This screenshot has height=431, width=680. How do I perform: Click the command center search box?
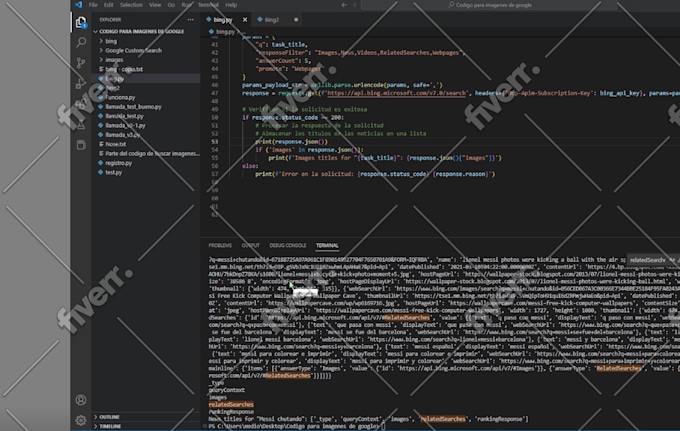(x=489, y=5)
